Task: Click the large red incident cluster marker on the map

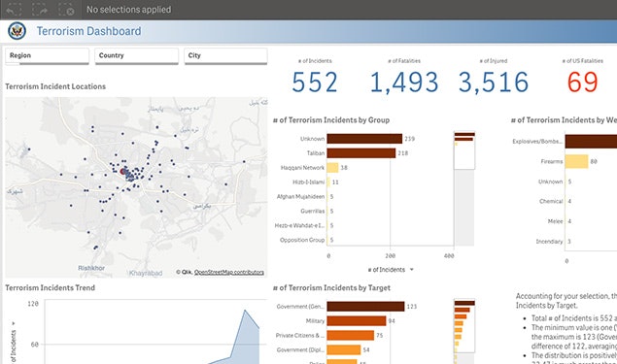Action: [x=123, y=172]
